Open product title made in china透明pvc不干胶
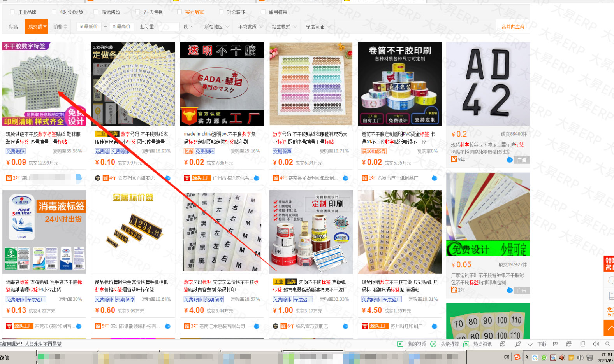Viewport: 614px width, 364px height. (x=220, y=138)
